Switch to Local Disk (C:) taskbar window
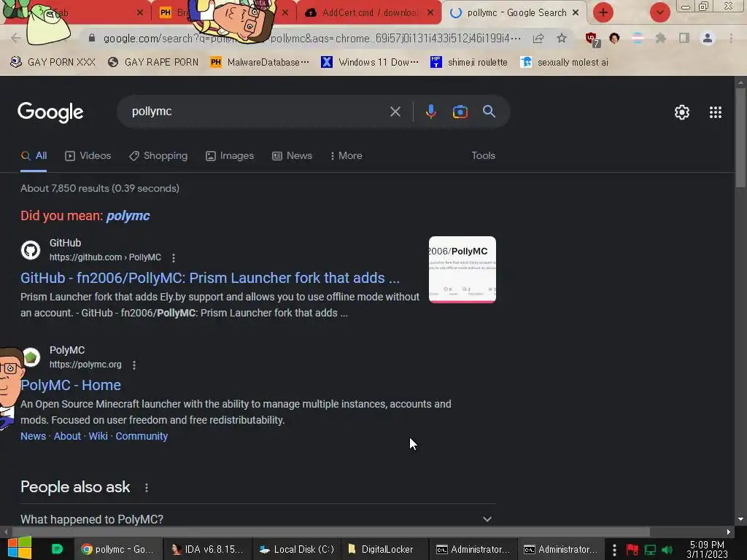The image size is (747, 560). click(x=297, y=549)
